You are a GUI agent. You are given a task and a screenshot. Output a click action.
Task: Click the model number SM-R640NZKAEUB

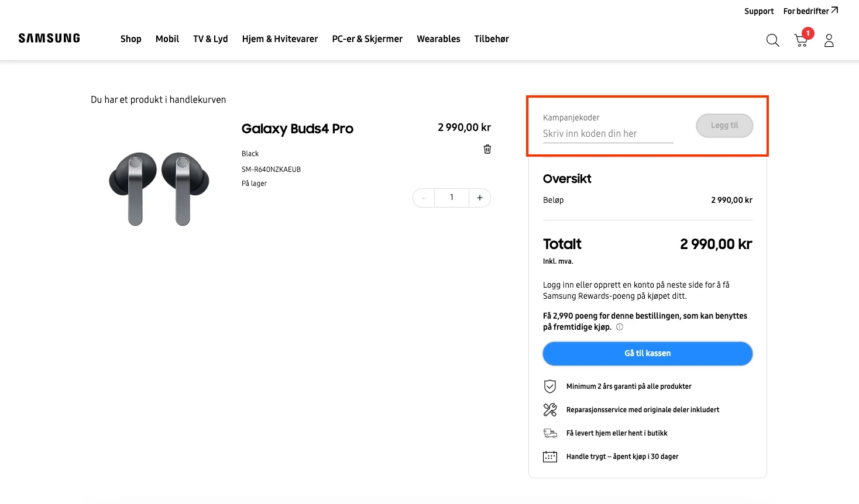tap(272, 170)
